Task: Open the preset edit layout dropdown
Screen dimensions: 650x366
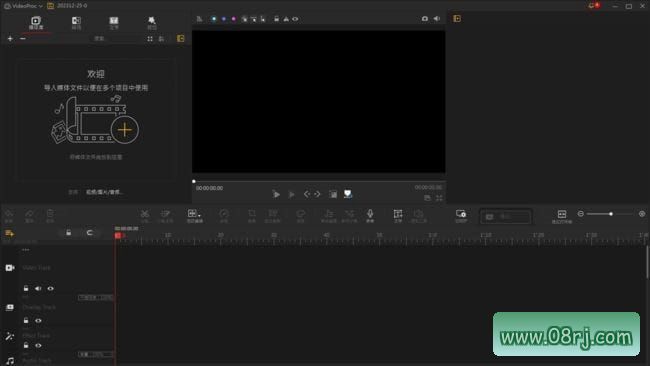Action: click(x=194, y=216)
